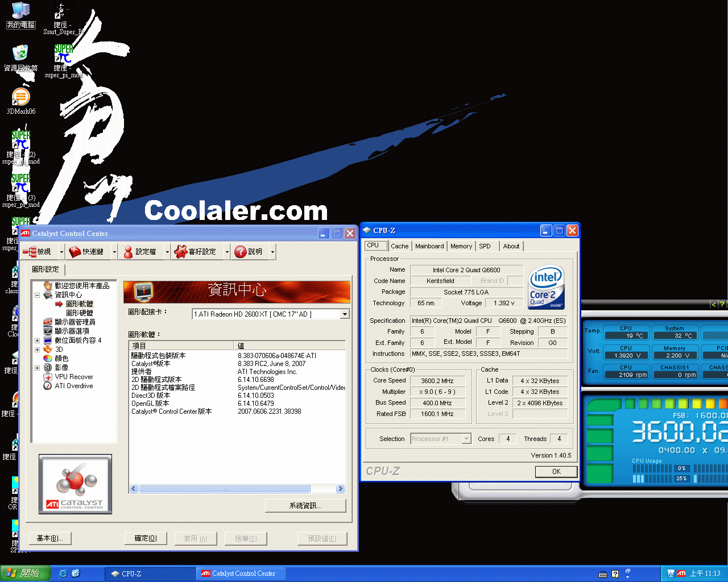This screenshot has height=582, width=728.
Task: Open the SPD tab in CPU-Z
Action: click(x=485, y=246)
